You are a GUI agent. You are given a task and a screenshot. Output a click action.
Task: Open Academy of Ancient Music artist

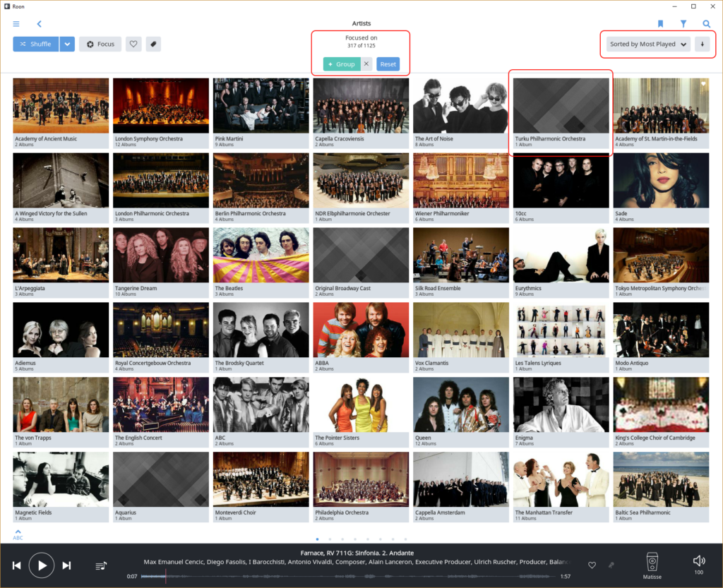(x=61, y=113)
